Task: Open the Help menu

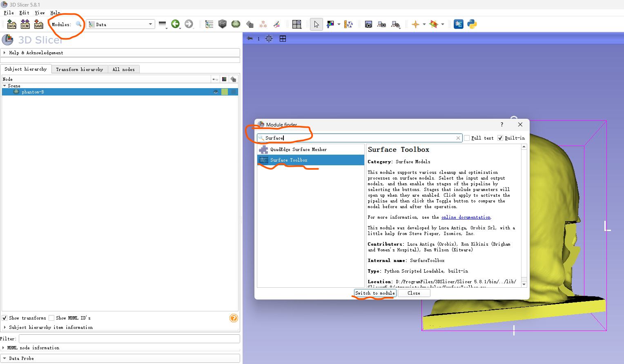Action: 55,13
